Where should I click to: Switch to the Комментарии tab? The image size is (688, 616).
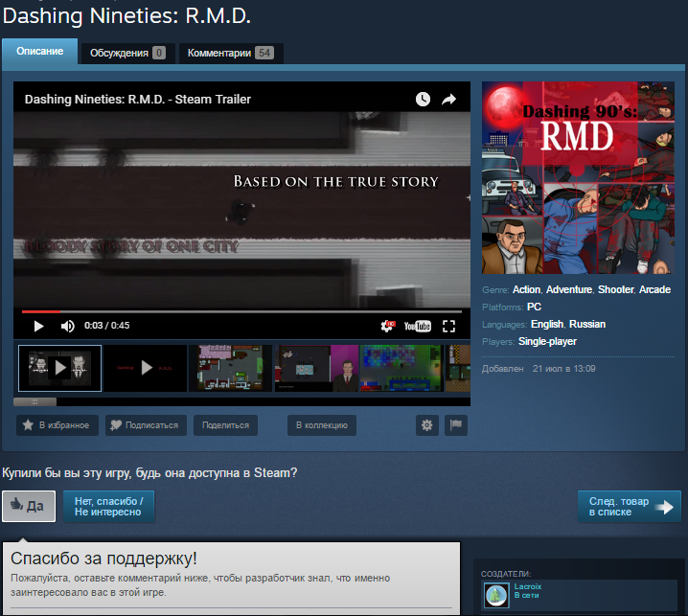[x=231, y=53]
